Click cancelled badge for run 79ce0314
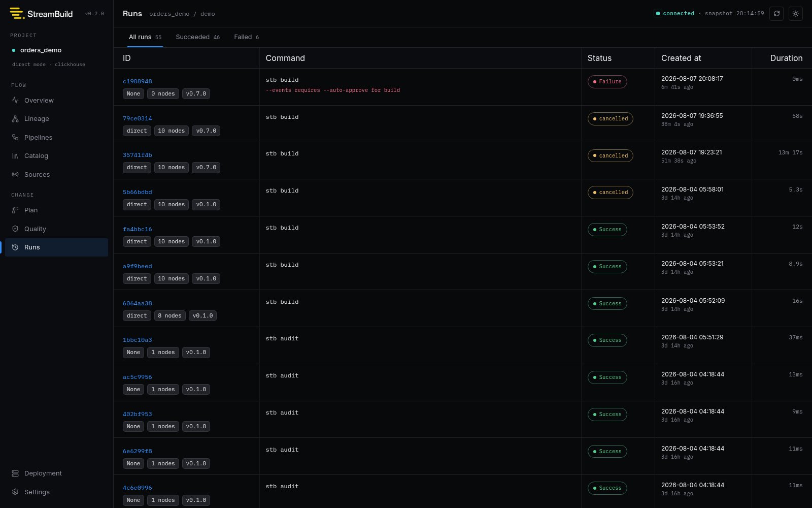 [x=610, y=119]
